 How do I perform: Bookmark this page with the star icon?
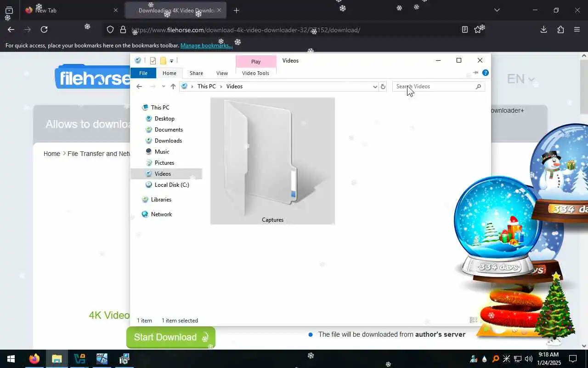tap(478, 29)
